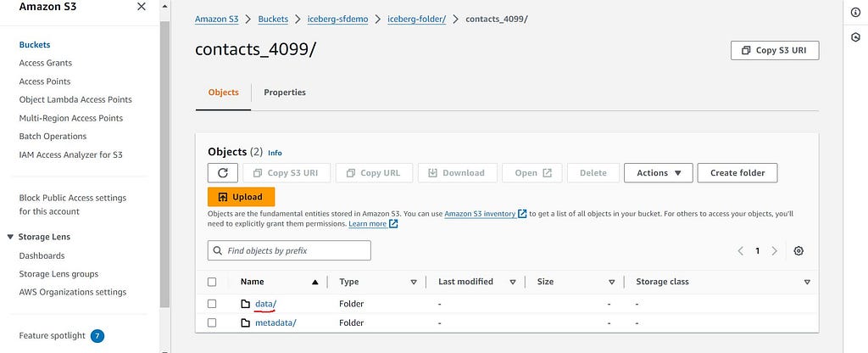
Task: Open the Learn more link
Action: click(368, 224)
